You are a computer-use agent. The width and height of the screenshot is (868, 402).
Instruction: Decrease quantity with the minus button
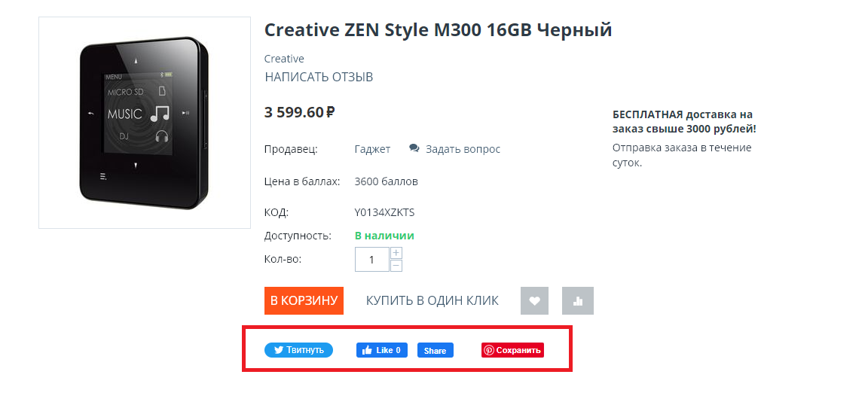point(396,266)
